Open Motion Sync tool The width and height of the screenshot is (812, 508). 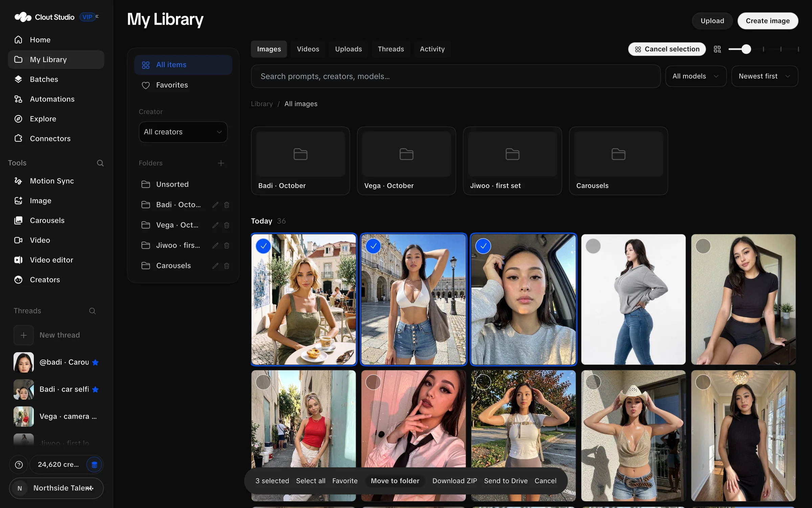[56, 181]
